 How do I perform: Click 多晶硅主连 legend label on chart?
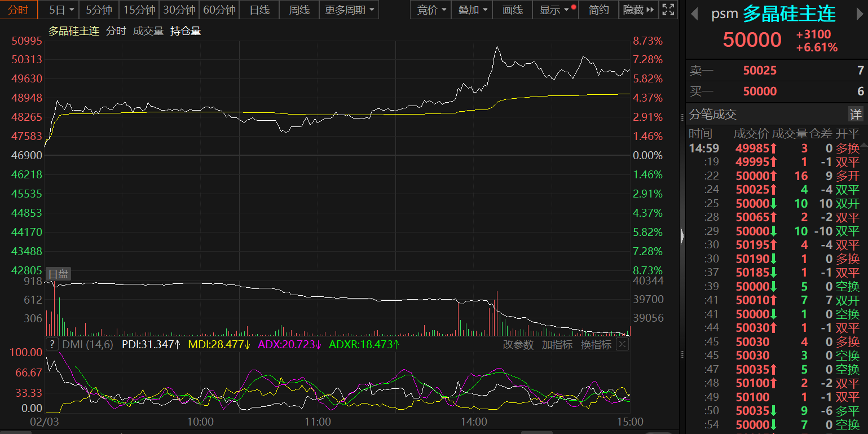tap(74, 31)
